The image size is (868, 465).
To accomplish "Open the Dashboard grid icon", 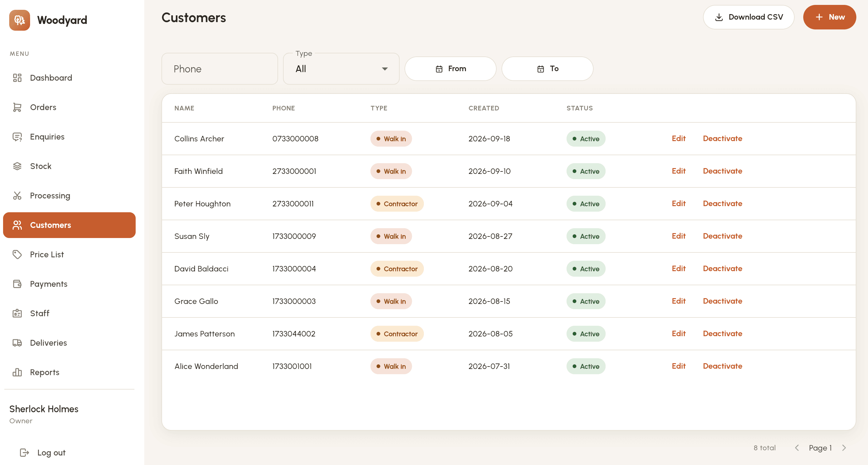I will (x=17, y=78).
